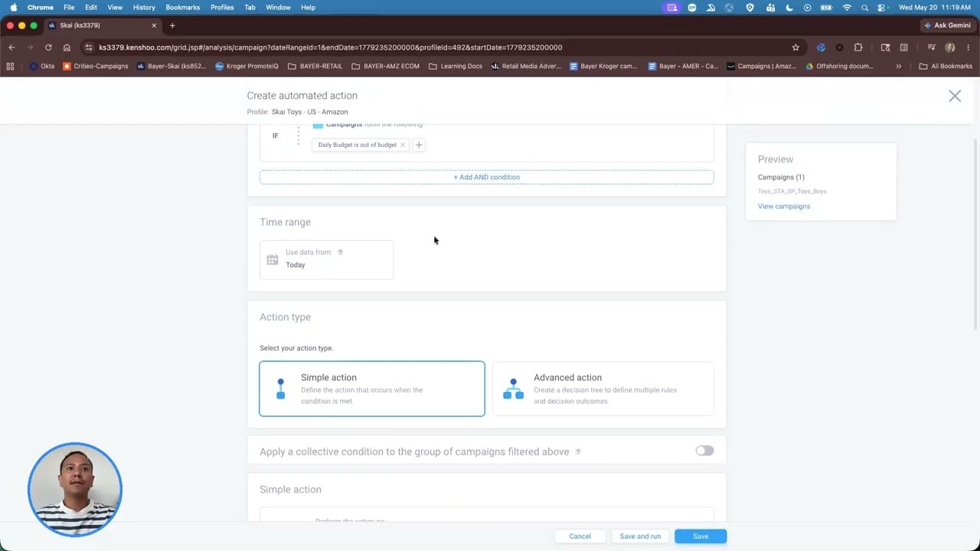Bookmark this page with the star
Image resolution: width=980 pixels, height=551 pixels.
[x=795, y=47]
